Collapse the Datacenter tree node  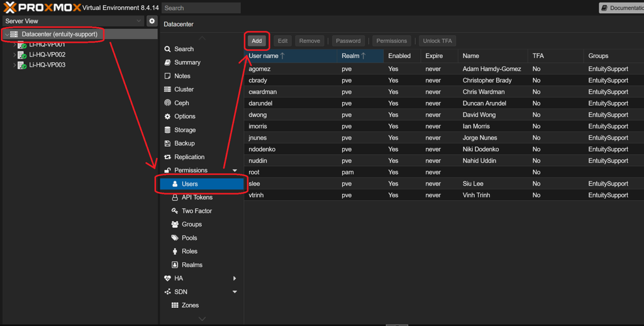pyautogui.click(x=6, y=35)
